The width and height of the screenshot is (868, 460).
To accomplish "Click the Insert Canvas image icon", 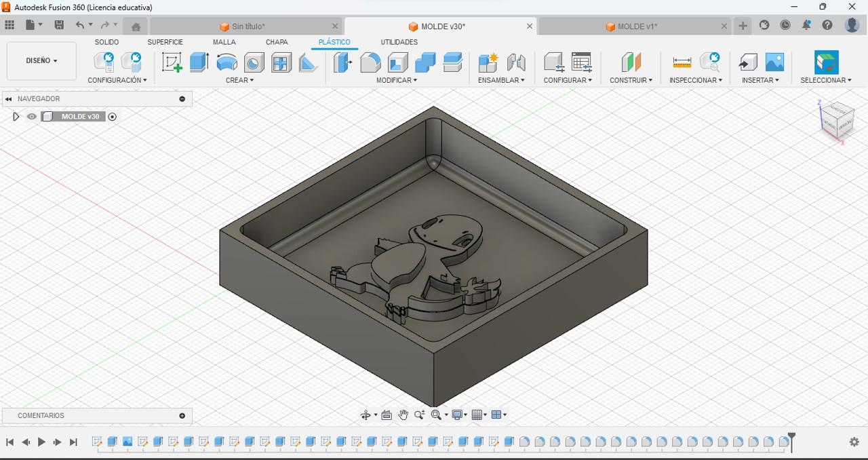I will point(774,62).
